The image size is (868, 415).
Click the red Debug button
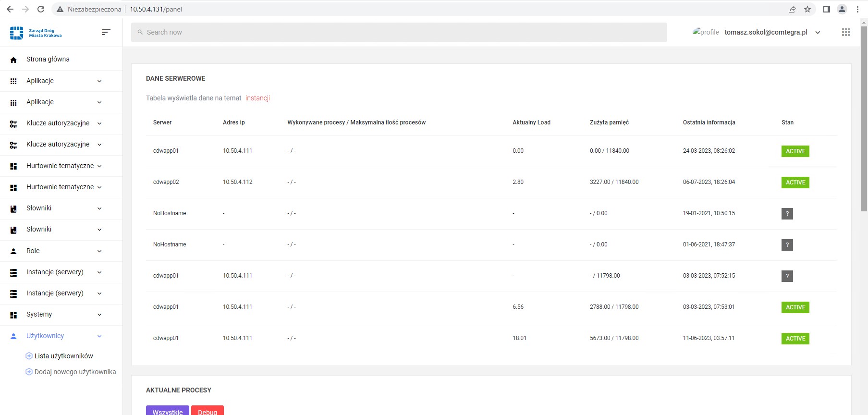tap(208, 411)
